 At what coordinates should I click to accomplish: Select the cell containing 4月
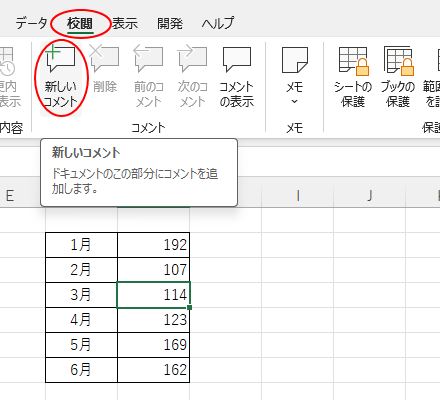pos(81,320)
